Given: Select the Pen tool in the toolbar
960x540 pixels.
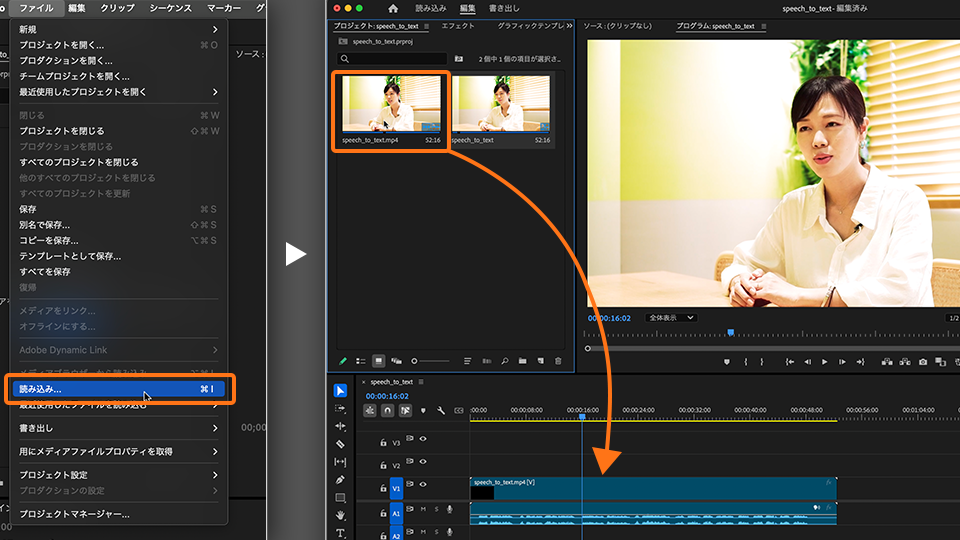Looking at the screenshot, I should [x=340, y=479].
